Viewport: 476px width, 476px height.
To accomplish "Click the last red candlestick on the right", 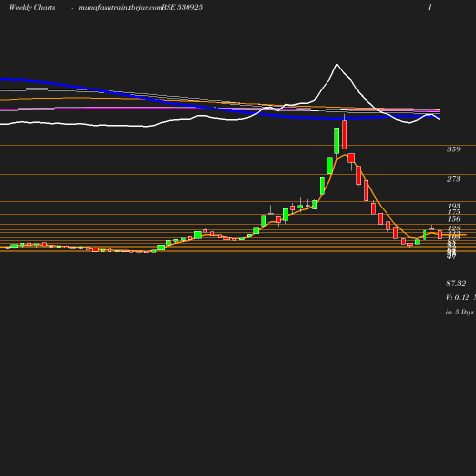I will click(440, 234).
